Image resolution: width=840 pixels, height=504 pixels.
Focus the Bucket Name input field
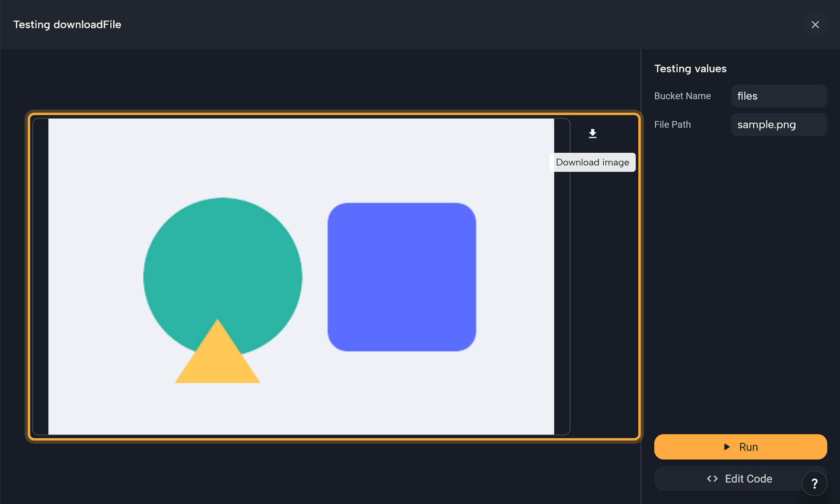[x=779, y=96]
